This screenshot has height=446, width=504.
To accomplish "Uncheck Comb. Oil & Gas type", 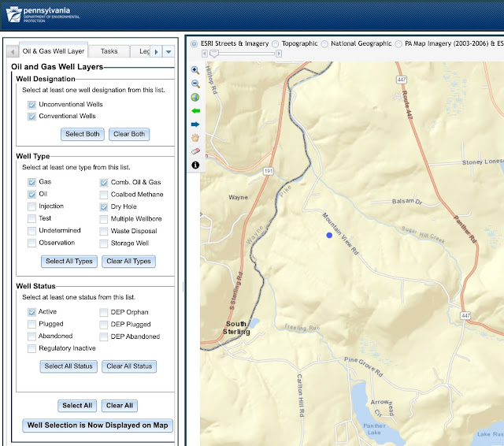I will pyautogui.click(x=103, y=183).
